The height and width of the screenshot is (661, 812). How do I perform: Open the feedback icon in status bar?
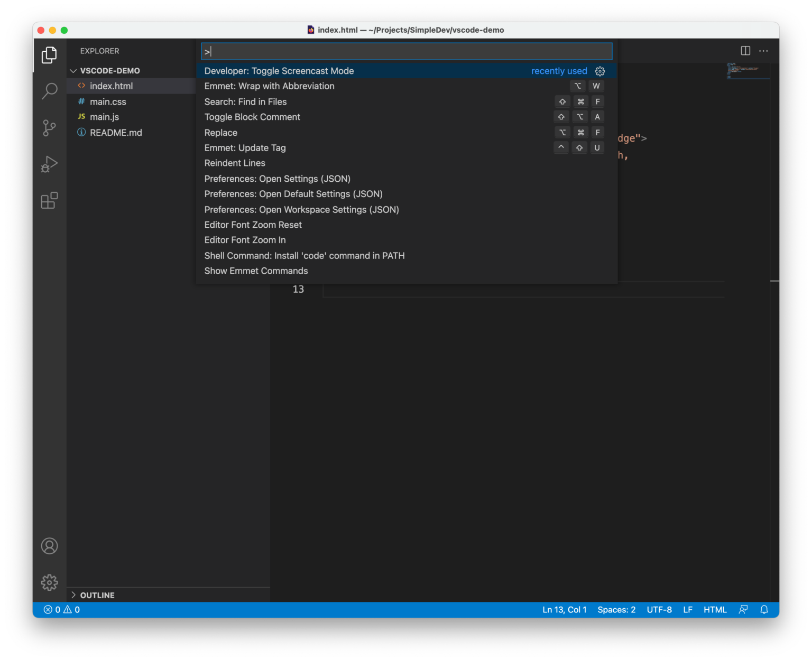743,610
